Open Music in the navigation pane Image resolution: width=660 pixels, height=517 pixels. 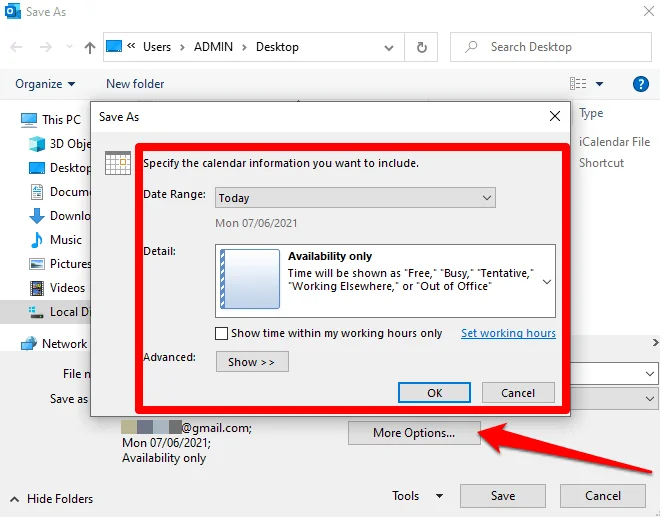[56, 240]
